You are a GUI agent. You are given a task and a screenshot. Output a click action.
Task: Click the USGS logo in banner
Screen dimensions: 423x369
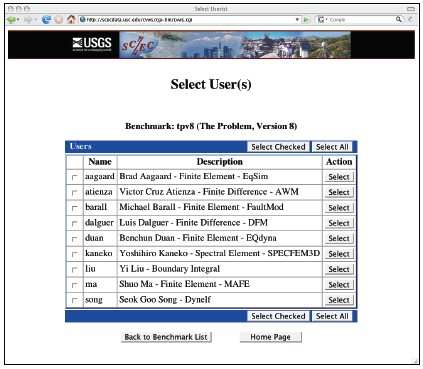92,44
